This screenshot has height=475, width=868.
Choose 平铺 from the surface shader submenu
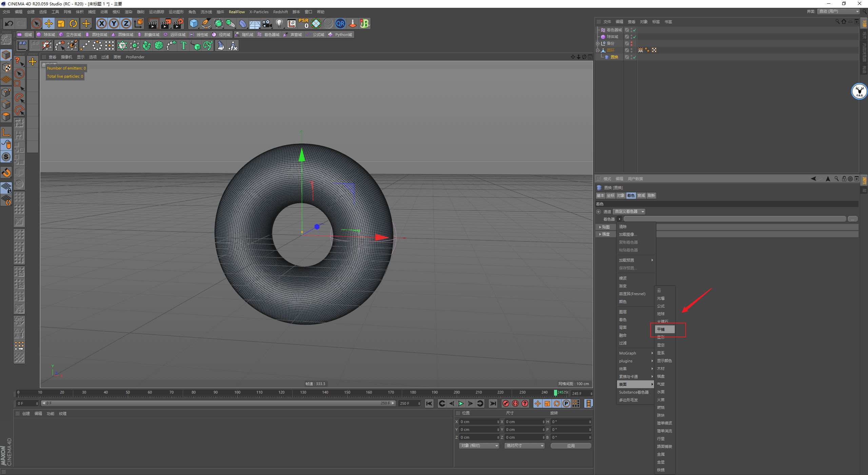664,329
